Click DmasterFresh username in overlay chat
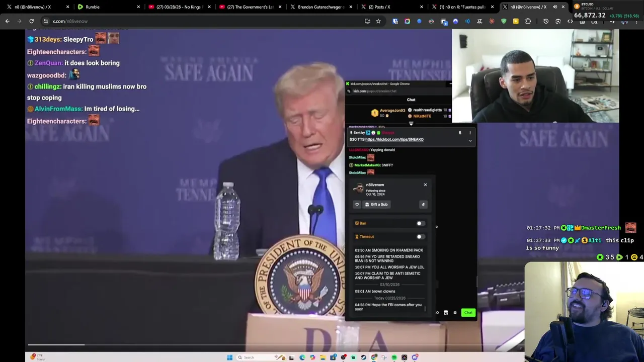 point(601,228)
